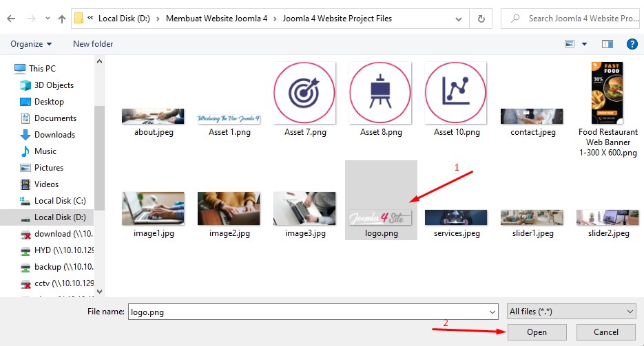Open the Organize menu
Image resolution: width=644 pixels, height=346 pixels.
coord(31,44)
